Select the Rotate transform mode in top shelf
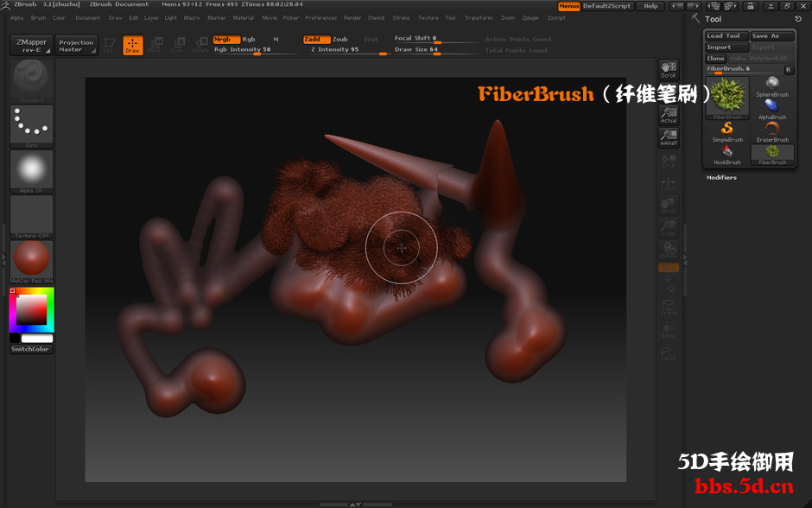Viewport: 812px width, 508px height. [x=200, y=45]
